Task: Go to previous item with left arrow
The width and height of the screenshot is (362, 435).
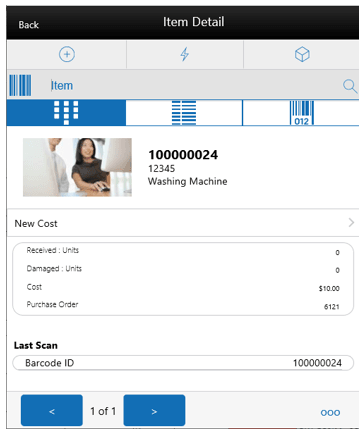Action: [52, 411]
